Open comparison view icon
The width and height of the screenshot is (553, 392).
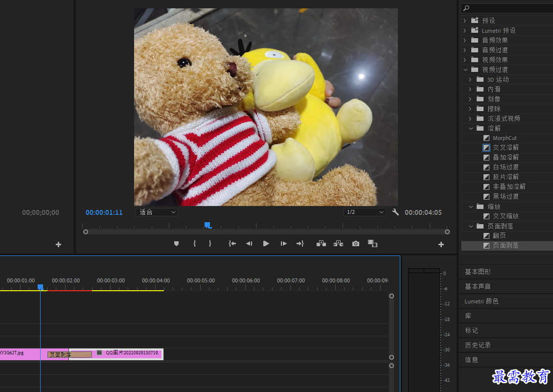(373, 244)
